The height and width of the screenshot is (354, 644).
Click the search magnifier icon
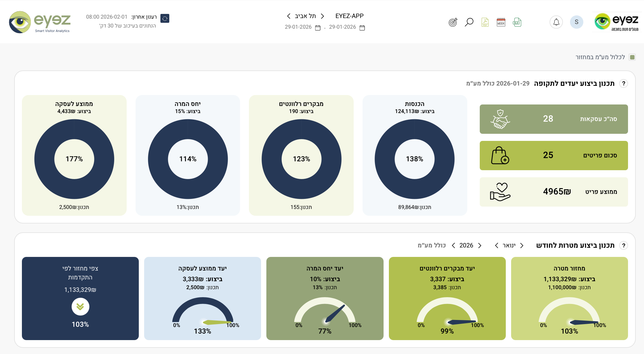tap(469, 22)
